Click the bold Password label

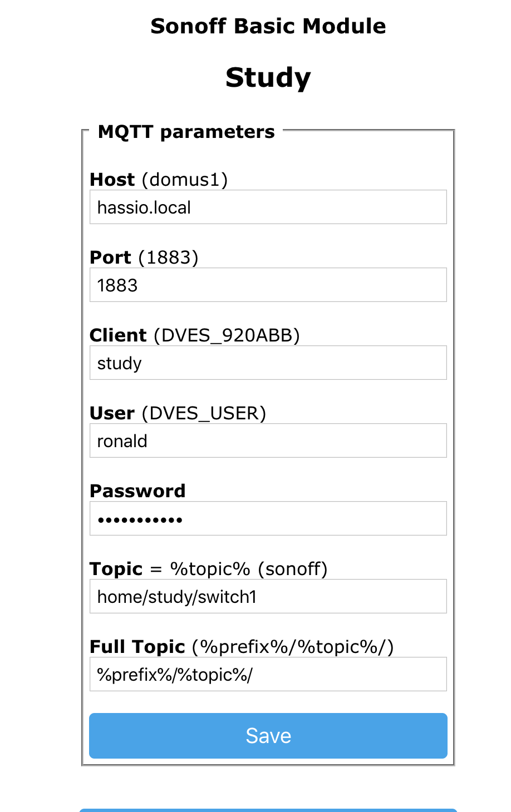point(137,491)
